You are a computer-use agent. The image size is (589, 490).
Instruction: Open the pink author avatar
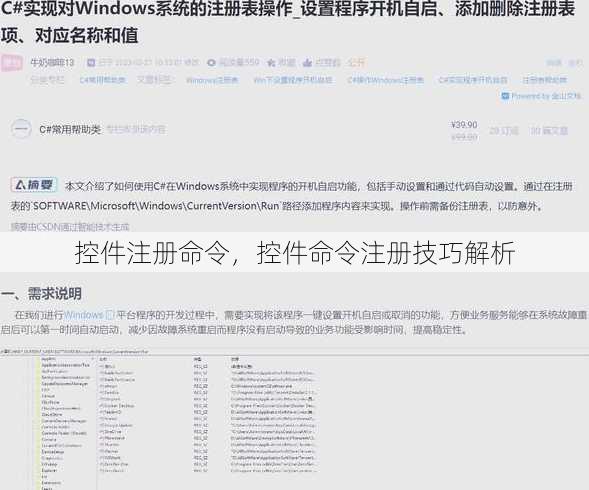pos(12,62)
